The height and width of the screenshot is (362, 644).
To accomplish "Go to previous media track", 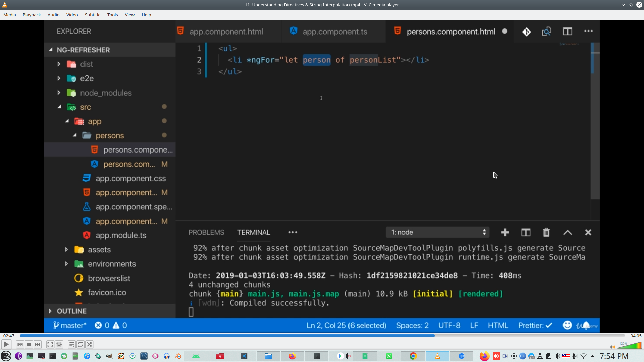I will coord(20,344).
